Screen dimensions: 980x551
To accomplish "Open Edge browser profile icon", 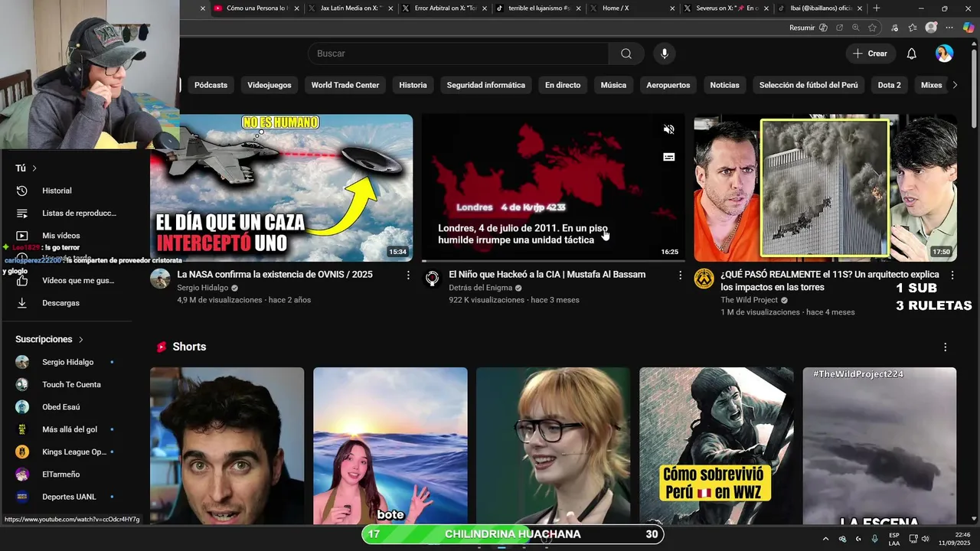I will click(931, 28).
